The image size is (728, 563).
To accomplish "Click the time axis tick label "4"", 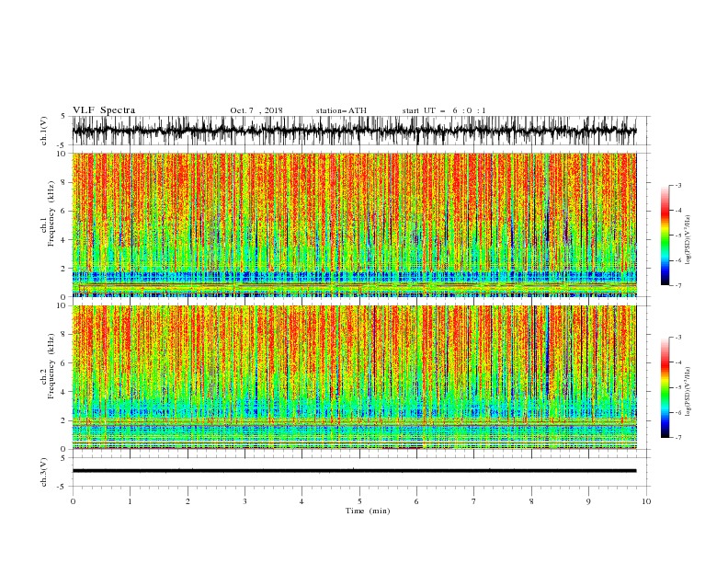I will (301, 501).
